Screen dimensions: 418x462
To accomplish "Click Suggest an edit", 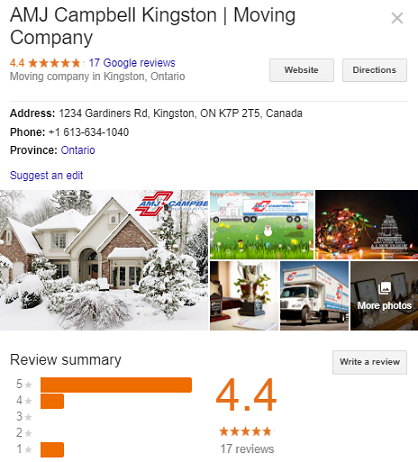I will click(x=46, y=175).
